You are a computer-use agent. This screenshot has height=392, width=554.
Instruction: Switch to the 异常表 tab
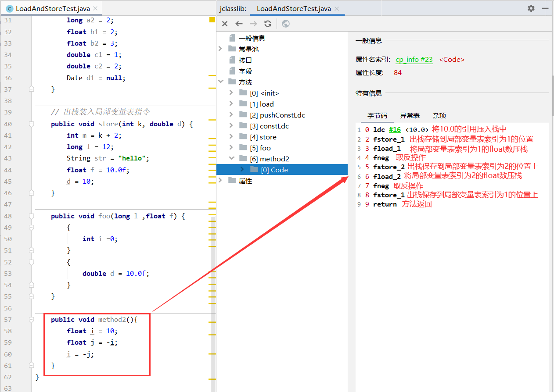pyautogui.click(x=410, y=116)
